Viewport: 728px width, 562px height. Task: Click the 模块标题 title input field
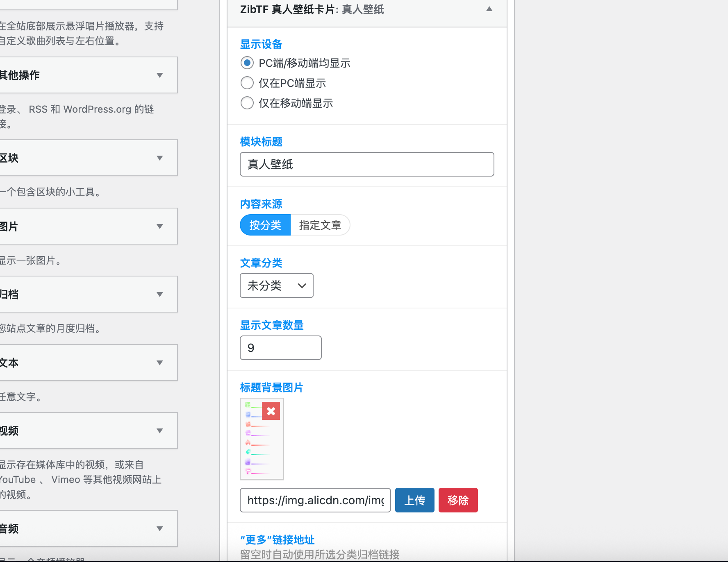(x=366, y=164)
